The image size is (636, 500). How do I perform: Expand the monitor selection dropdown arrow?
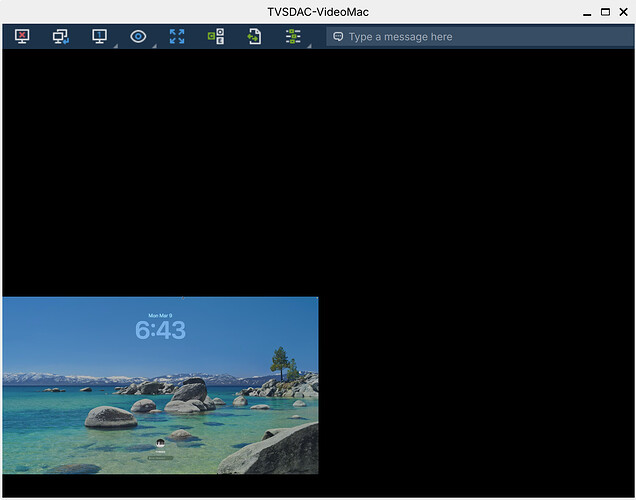pos(116,46)
